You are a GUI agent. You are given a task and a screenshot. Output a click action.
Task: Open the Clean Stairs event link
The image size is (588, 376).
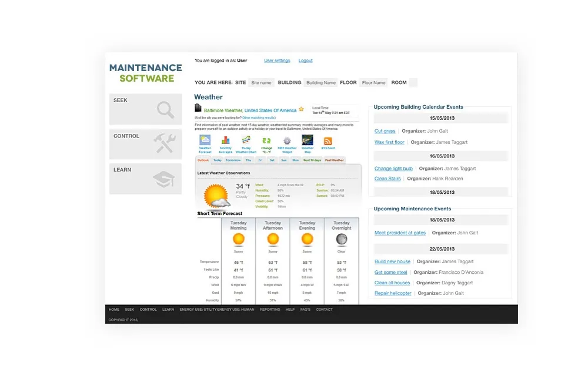[387, 179]
